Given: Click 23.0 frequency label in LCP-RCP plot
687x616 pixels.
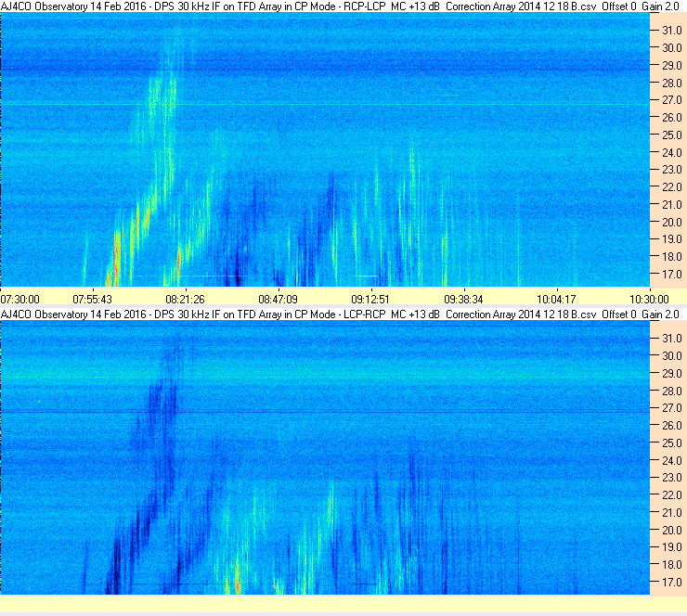Looking at the screenshot, I should coord(672,478).
